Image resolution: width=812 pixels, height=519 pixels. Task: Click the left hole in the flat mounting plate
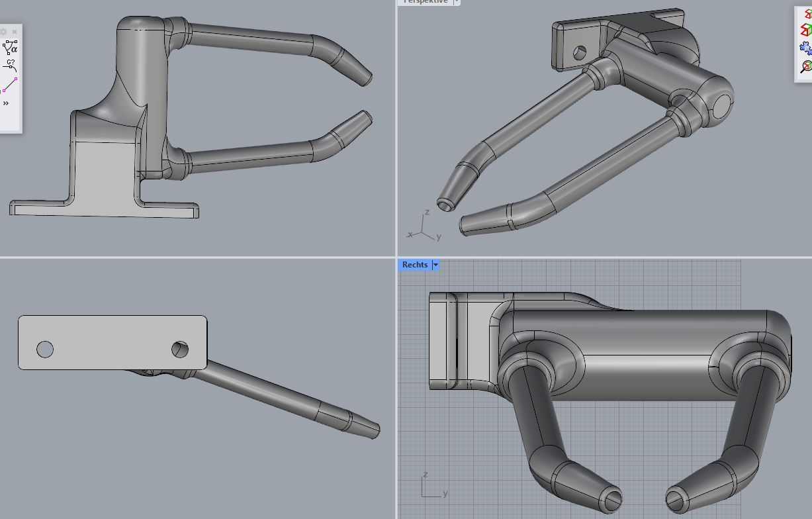click(45, 349)
